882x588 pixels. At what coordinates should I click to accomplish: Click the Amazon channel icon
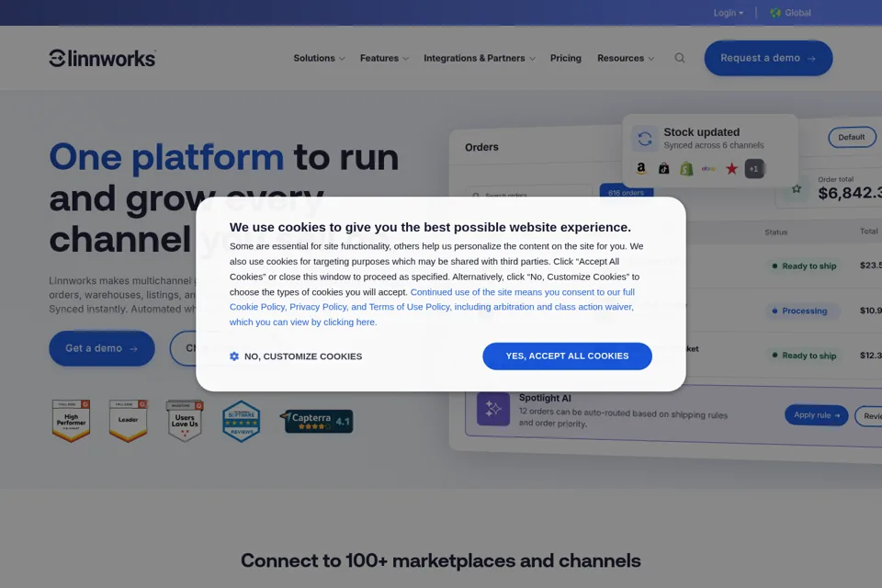click(x=641, y=168)
